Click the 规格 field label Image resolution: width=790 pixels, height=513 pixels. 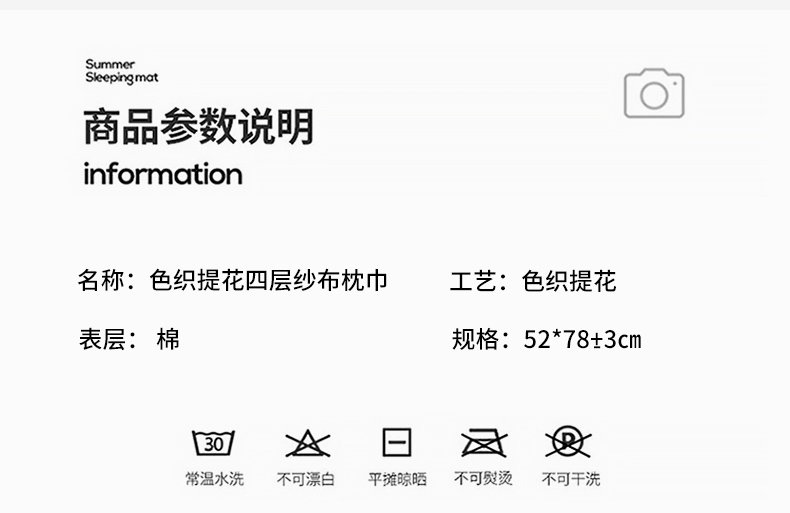(x=475, y=339)
